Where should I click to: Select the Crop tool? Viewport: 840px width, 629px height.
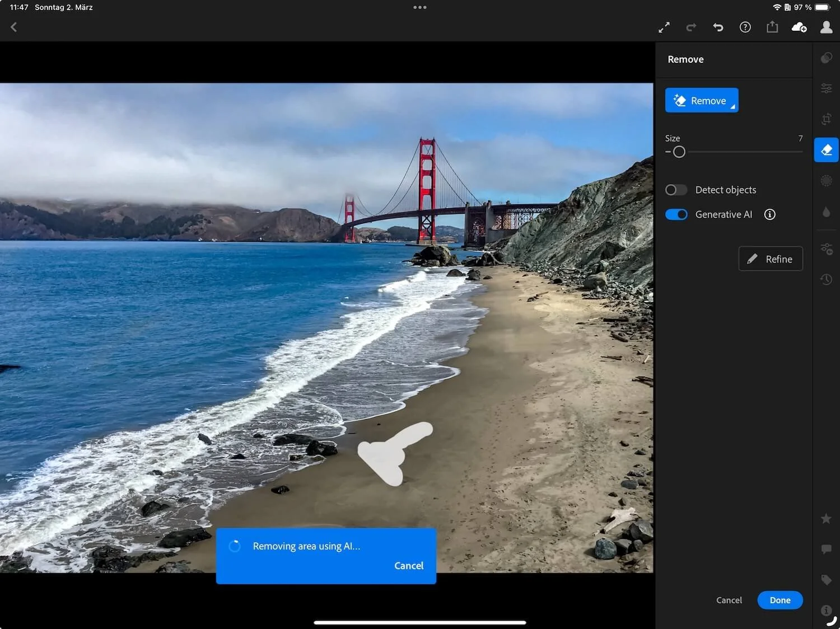pyautogui.click(x=826, y=119)
